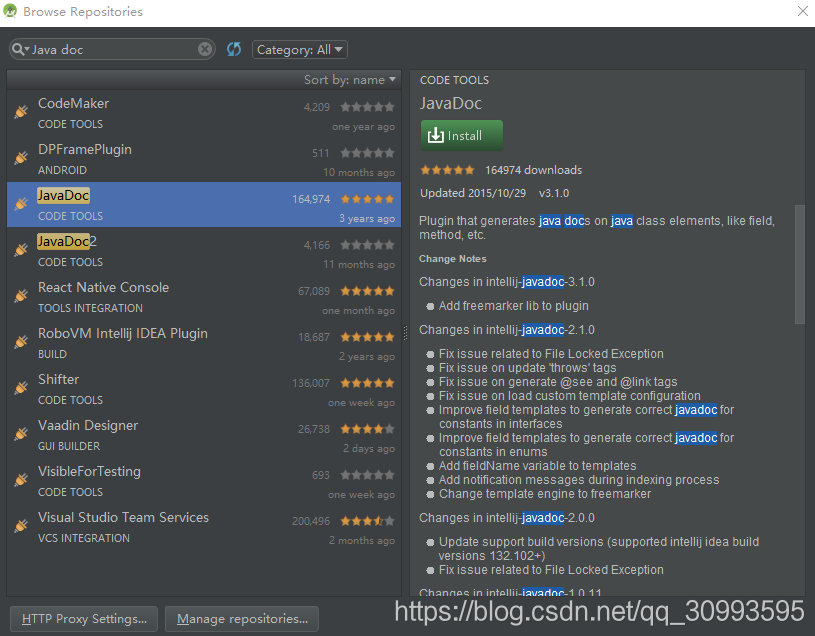
Task: Click the DPFramePlugin plug icon
Action: point(21,157)
